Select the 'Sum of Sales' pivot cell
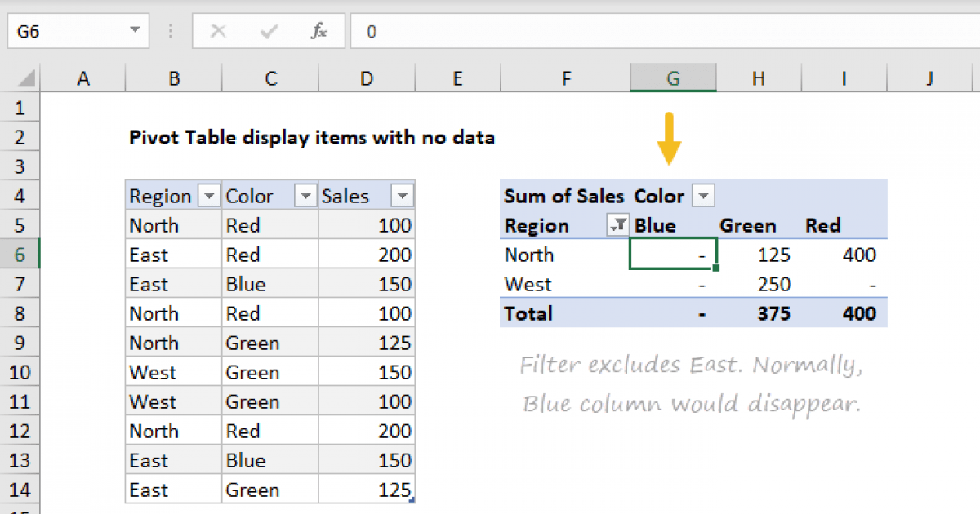 [563, 197]
